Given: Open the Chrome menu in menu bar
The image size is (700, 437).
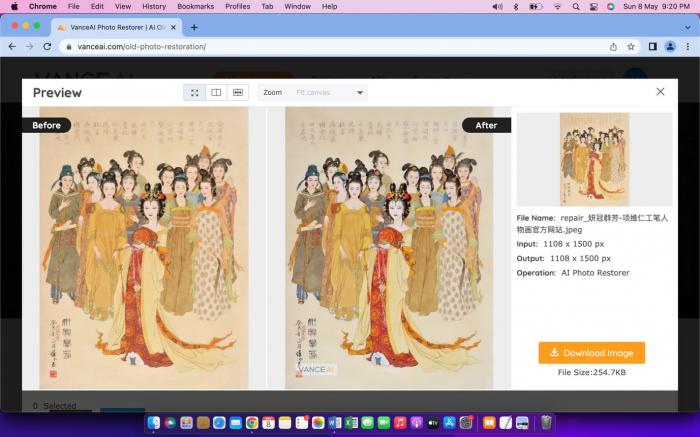Looking at the screenshot, I should tap(42, 6).
